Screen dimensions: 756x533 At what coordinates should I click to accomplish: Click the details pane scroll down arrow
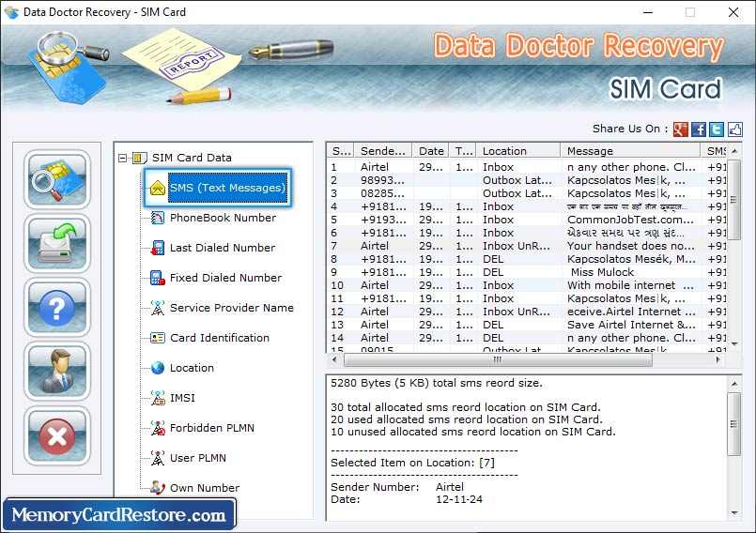(734, 513)
